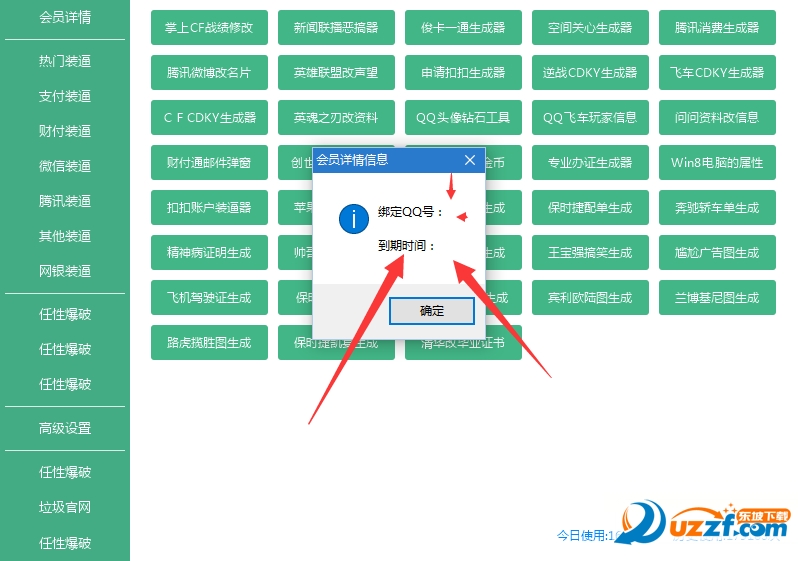This screenshot has height=561, width=798.
Task: Click the 今日使用 counter at the bottom
Action: 589,536
